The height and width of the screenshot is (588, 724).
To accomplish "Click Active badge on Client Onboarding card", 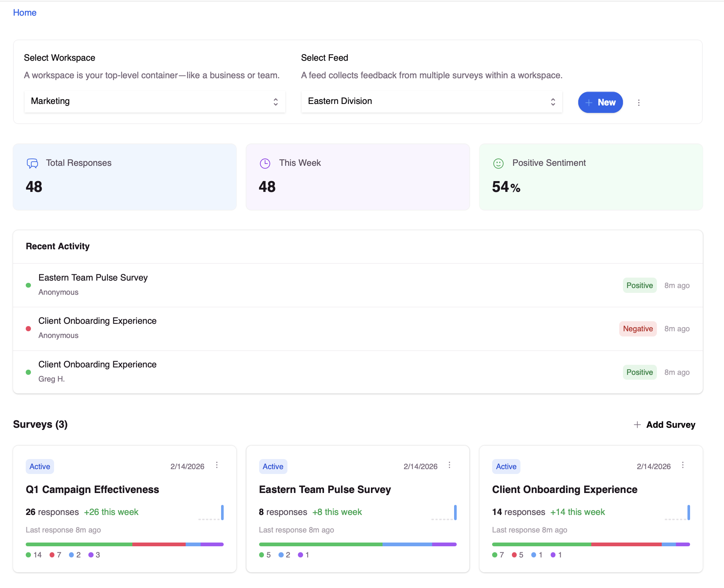I will (x=506, y=467).
